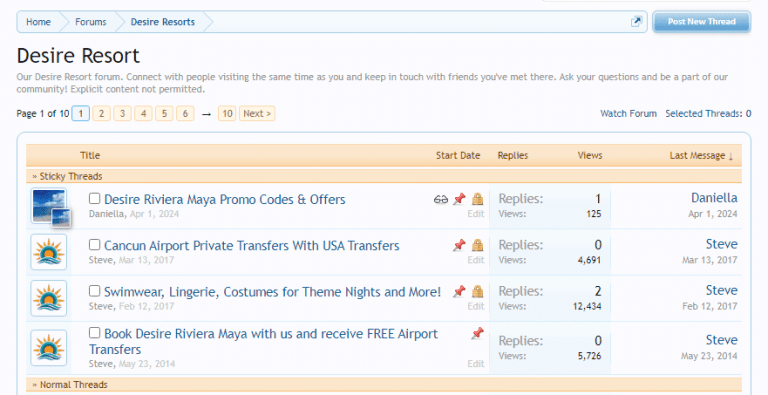Click the sticky pin icon on Cancun Airport thread

(459, 245)
